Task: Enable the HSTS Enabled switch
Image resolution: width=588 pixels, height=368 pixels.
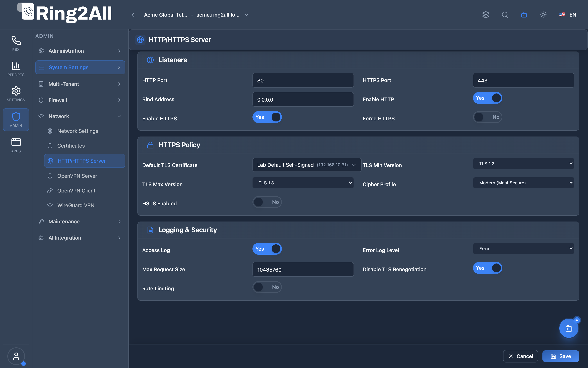Action: (x=267, y=202)
